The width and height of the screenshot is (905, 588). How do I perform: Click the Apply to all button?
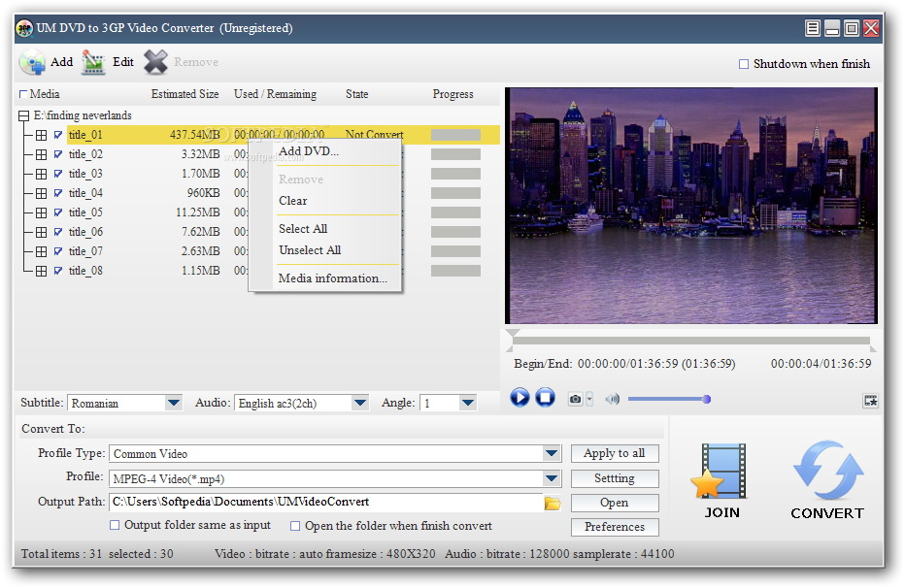pyautogui.click(x=614, y=453)
